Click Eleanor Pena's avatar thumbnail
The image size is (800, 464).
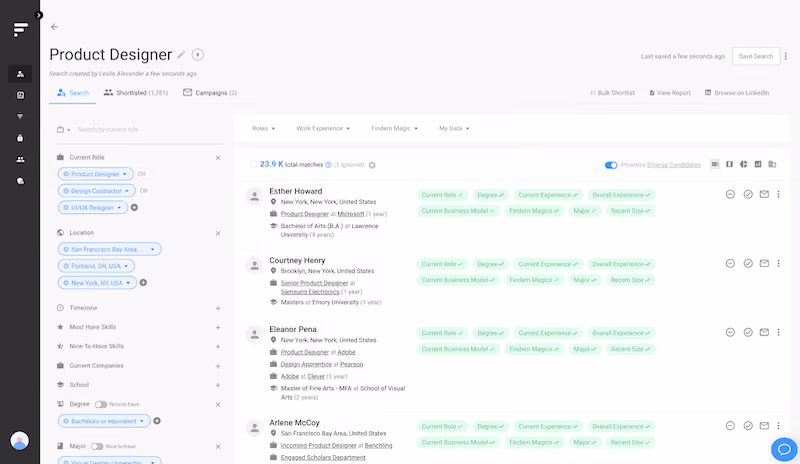[254, 334]
